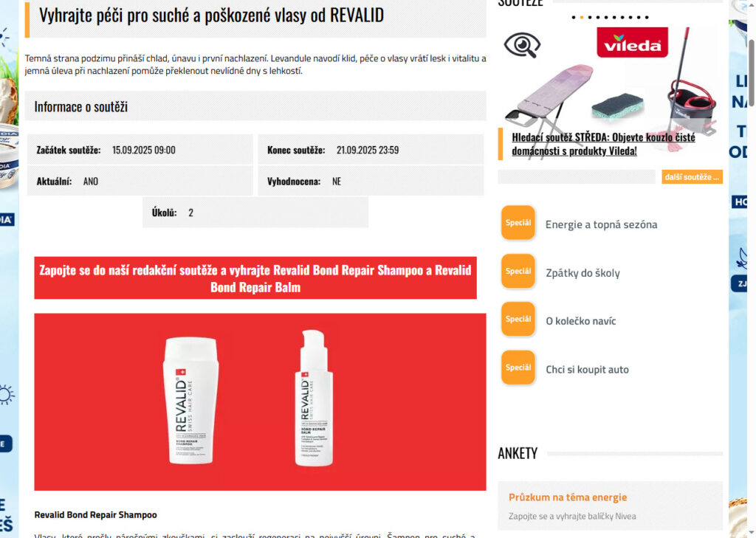Screen dimensions: 756x538
Task: Open Průzkum na téma energie survey
Action: click(568, 497)
